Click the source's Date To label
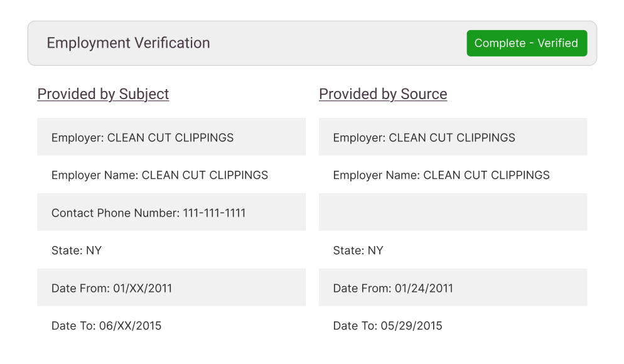 point(355,326)
